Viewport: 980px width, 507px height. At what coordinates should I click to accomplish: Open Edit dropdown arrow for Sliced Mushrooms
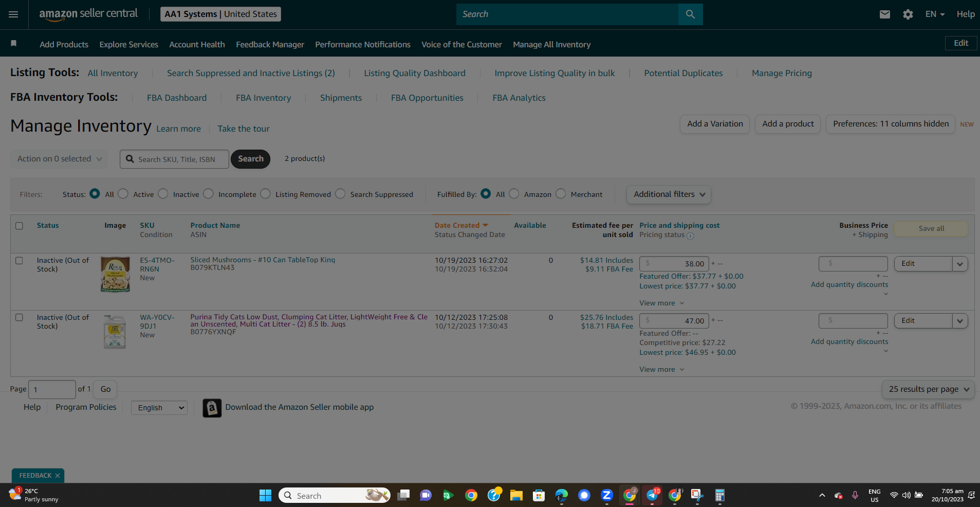[x=960, y=264]
